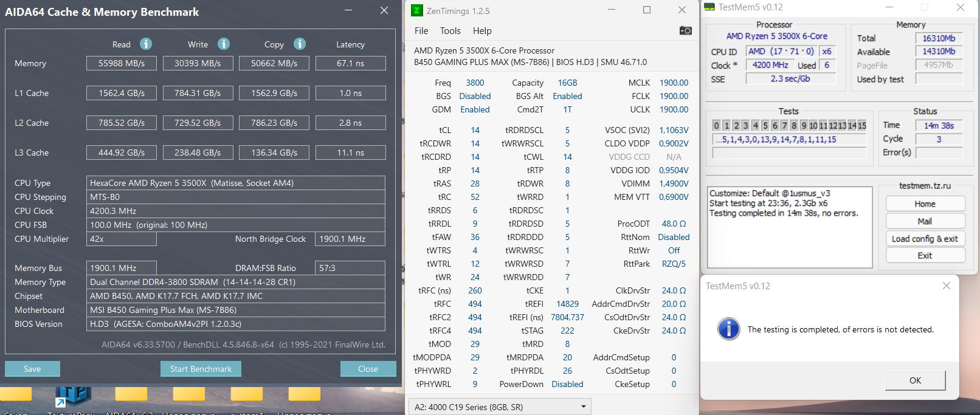Click the L1 Cache Read 1562.4 GB/s field
The image size is (980, 415).
point(122,93)
